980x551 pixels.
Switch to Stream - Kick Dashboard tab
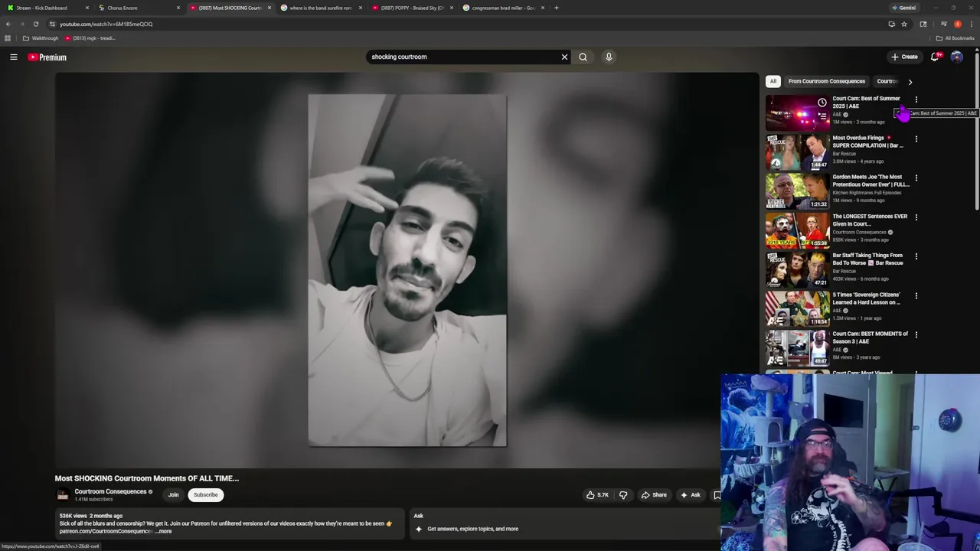coord(47,8)
